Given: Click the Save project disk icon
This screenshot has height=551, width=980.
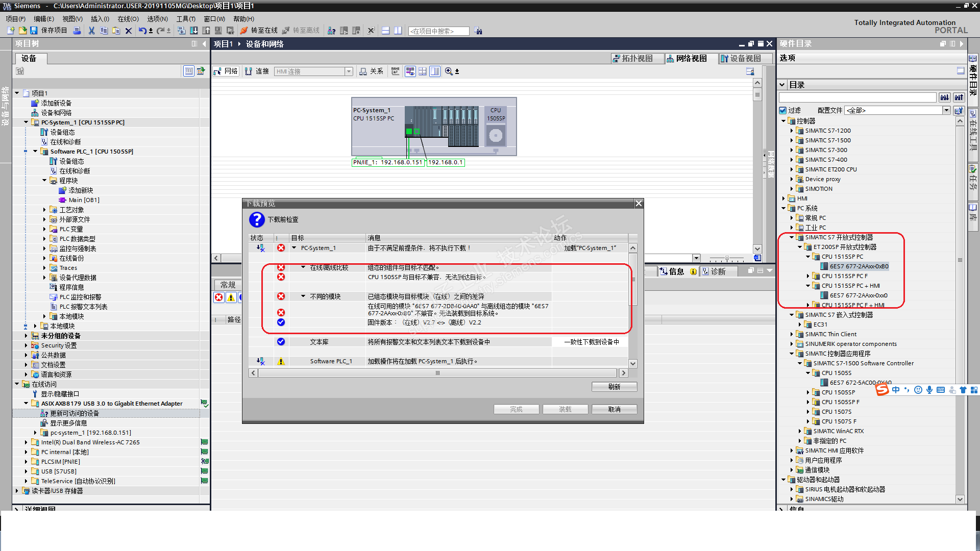Looking at the screenshot, I should click(34, 31).
